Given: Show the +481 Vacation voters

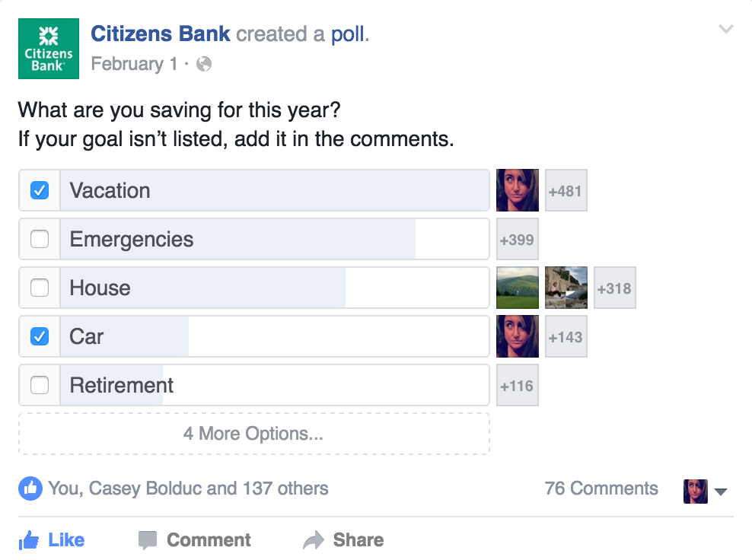Looking at the screenshot, I should click(x=566, y=190).
